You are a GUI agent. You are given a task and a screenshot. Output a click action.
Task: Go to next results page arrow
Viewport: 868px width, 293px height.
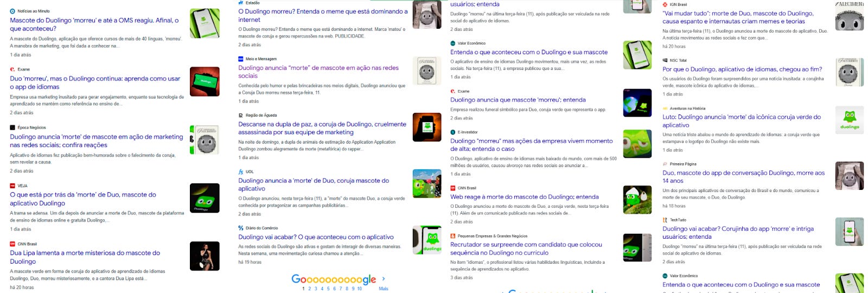(x=384, y=279)
